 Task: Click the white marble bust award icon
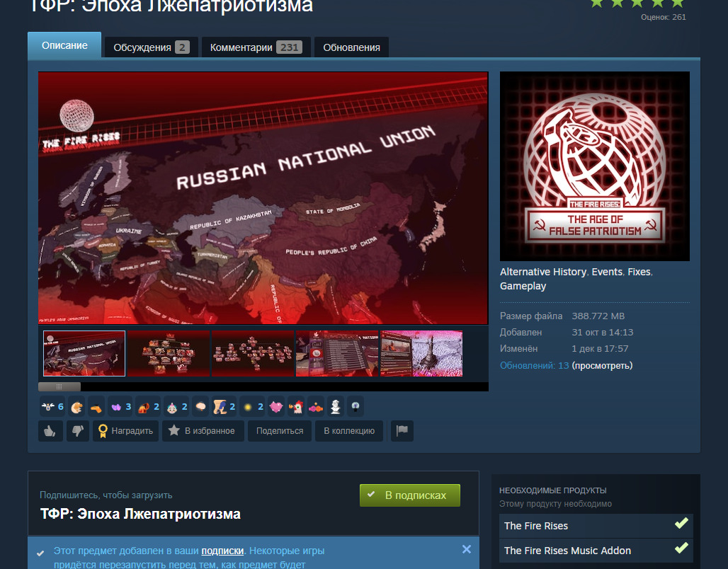(x=336, y=407)
